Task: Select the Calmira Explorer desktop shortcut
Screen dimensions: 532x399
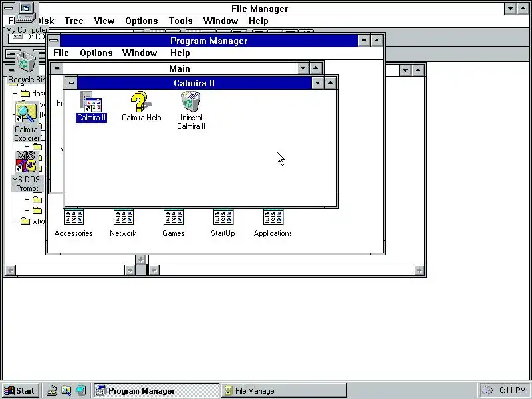Action: 26,123
